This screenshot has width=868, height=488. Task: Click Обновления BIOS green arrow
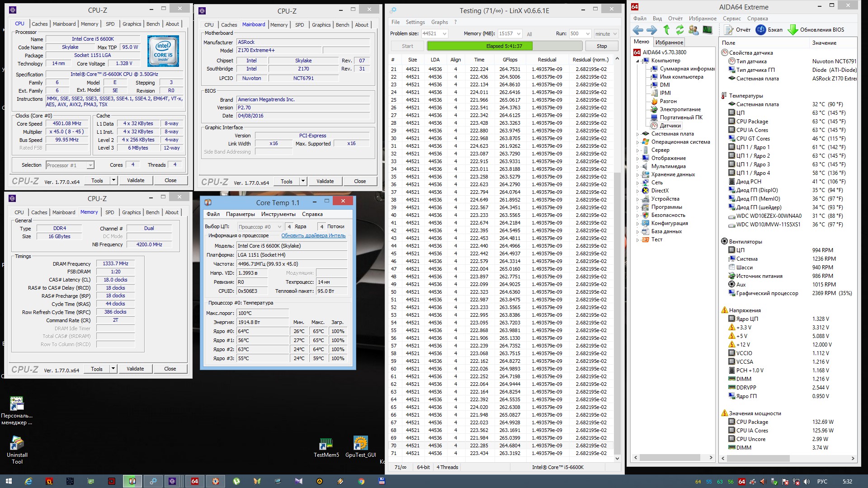coord(793,30)
